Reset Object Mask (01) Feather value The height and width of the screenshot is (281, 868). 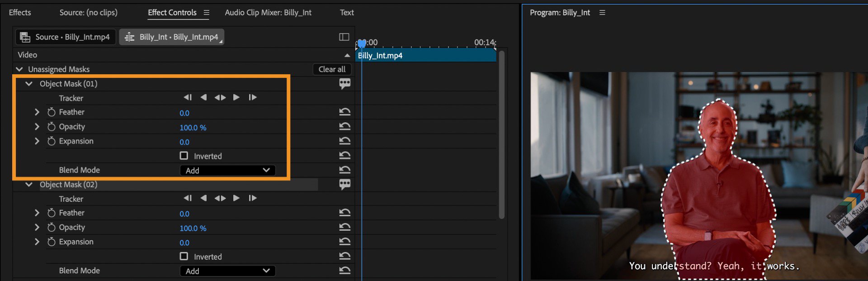tap(344, 112)
